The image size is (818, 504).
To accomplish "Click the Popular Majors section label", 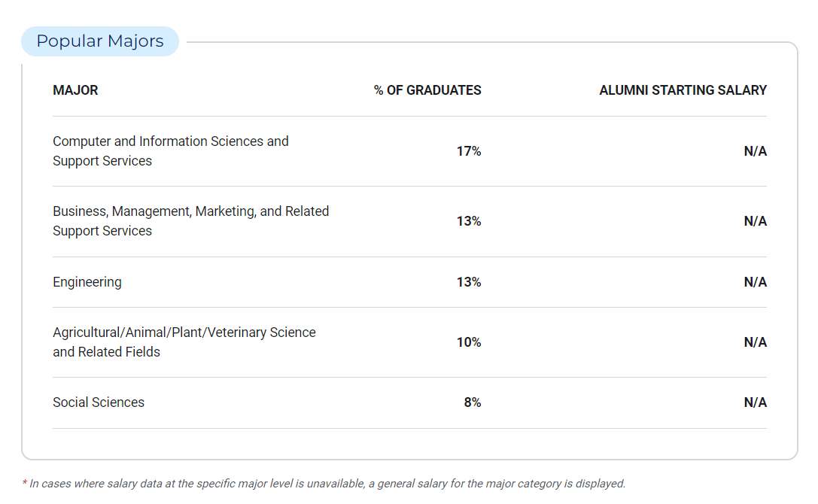I will click(100, 41).
